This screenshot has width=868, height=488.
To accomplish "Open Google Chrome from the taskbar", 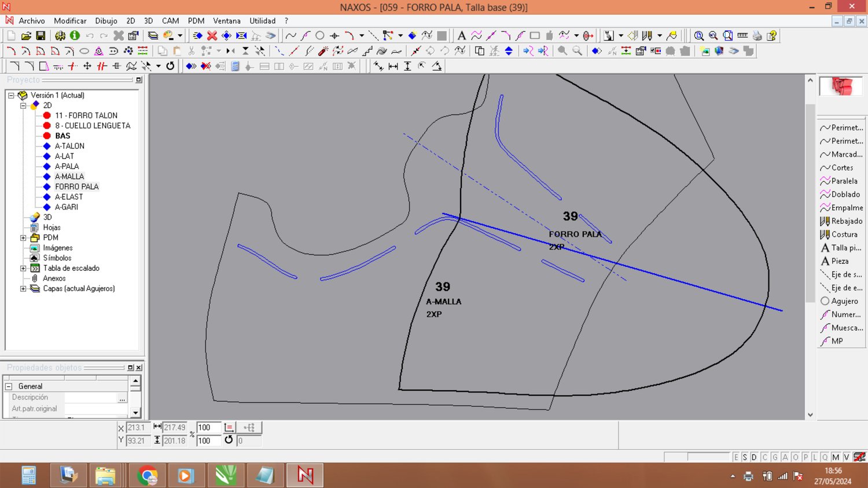I will [147, 476].
